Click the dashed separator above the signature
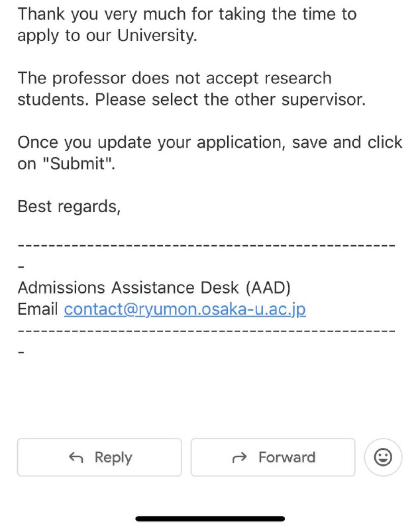 point(206,246)
